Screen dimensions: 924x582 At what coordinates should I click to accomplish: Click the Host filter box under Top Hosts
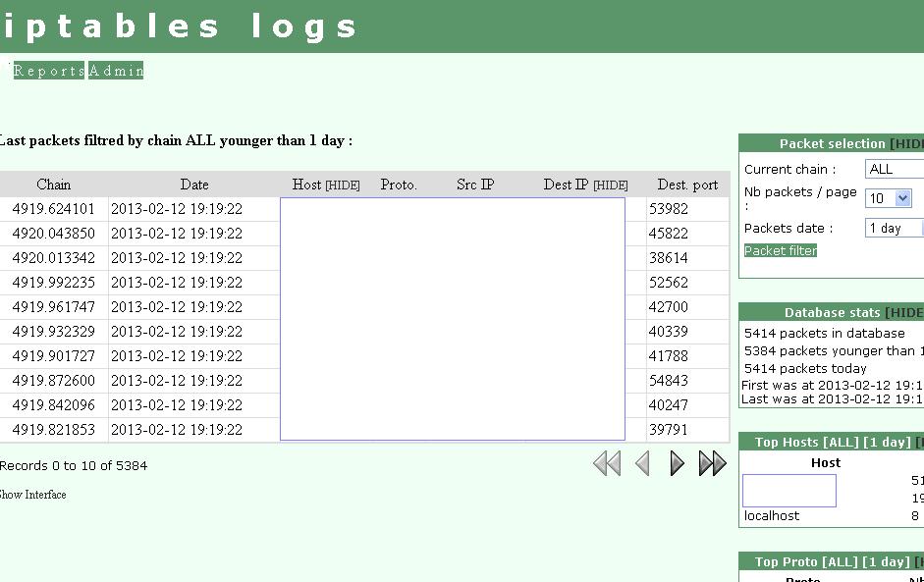tap(788, 489)
